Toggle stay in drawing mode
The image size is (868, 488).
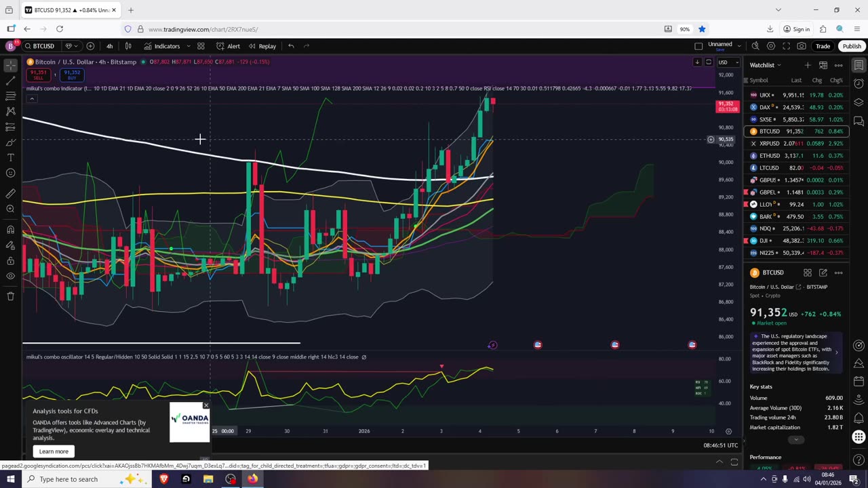pyautogui.click(x=10, y=245)
